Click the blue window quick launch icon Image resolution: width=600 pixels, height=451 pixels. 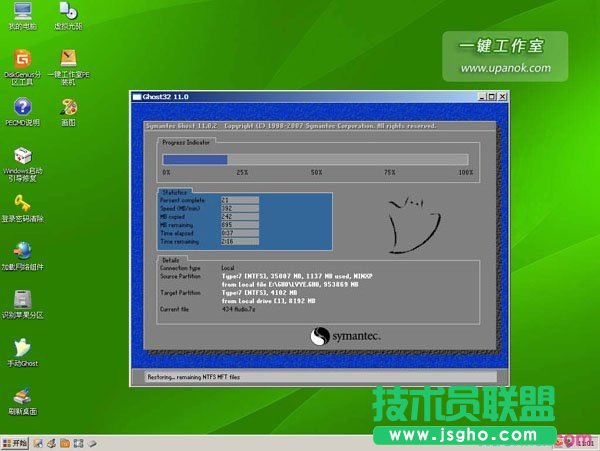(78, 443)
